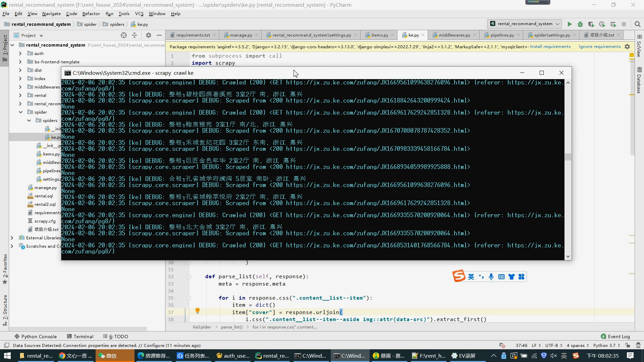Open the VCS menu
Viewport: 644px width, 362px height.
(x=139, y=14)
